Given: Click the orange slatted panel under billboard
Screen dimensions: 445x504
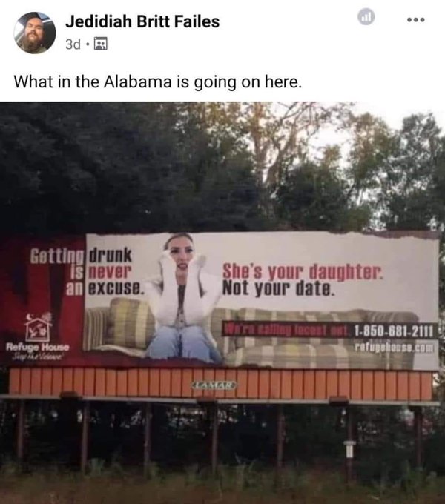Looking at the screenshot, I should [220, 385].
